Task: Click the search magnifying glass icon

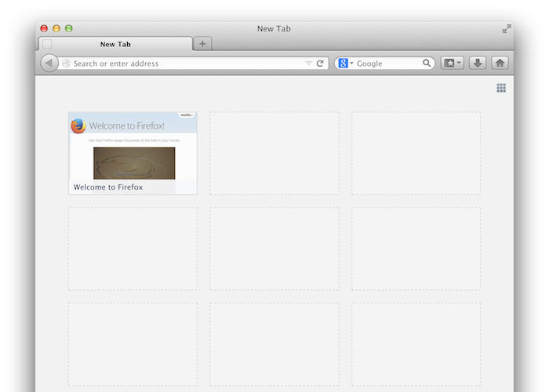Action: pos(427,64)
